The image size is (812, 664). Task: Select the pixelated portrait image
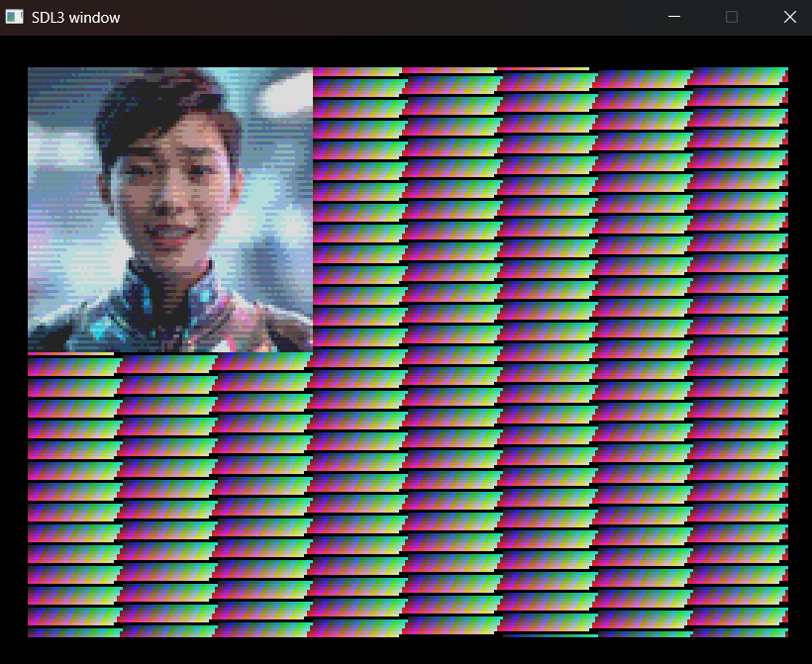tap(170, 209)
